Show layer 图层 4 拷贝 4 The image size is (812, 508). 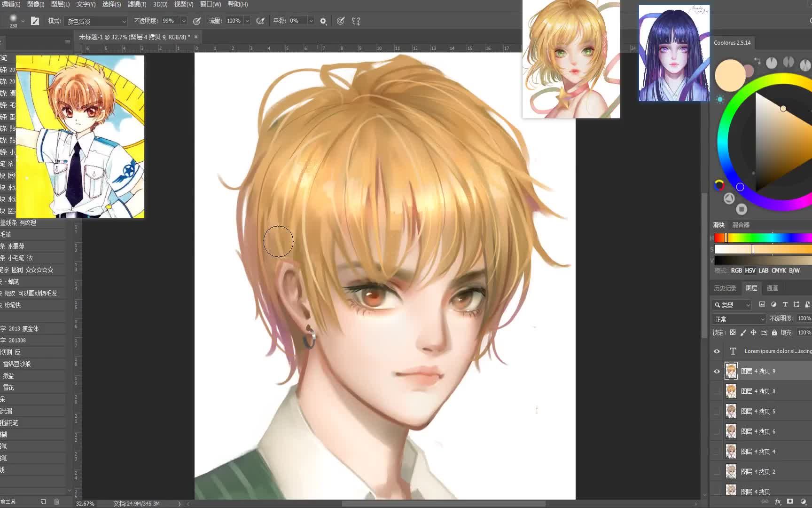[717, 452]
